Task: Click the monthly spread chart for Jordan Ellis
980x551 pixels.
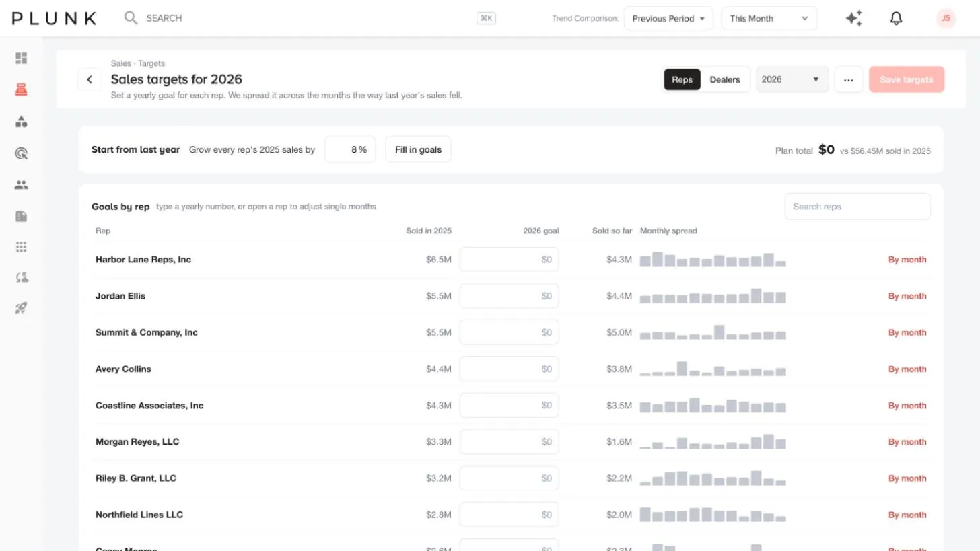Action: 713,296
